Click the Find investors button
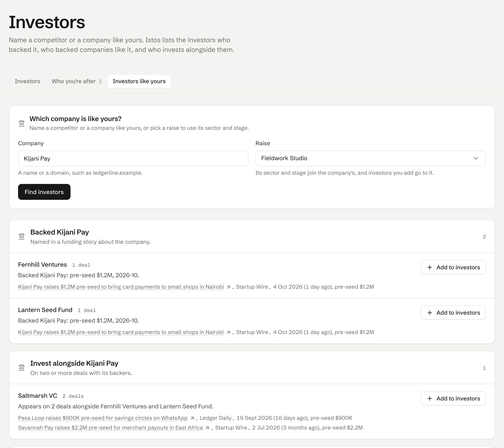The image size is (504, 448). (44, 192)
